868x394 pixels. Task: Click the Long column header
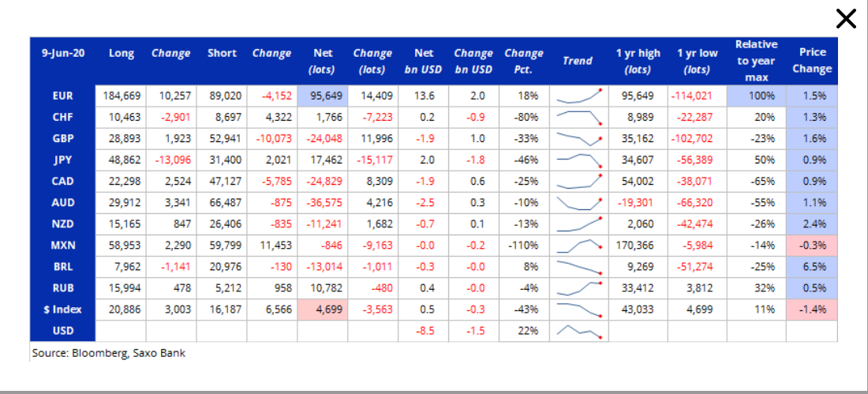[122, 54]
